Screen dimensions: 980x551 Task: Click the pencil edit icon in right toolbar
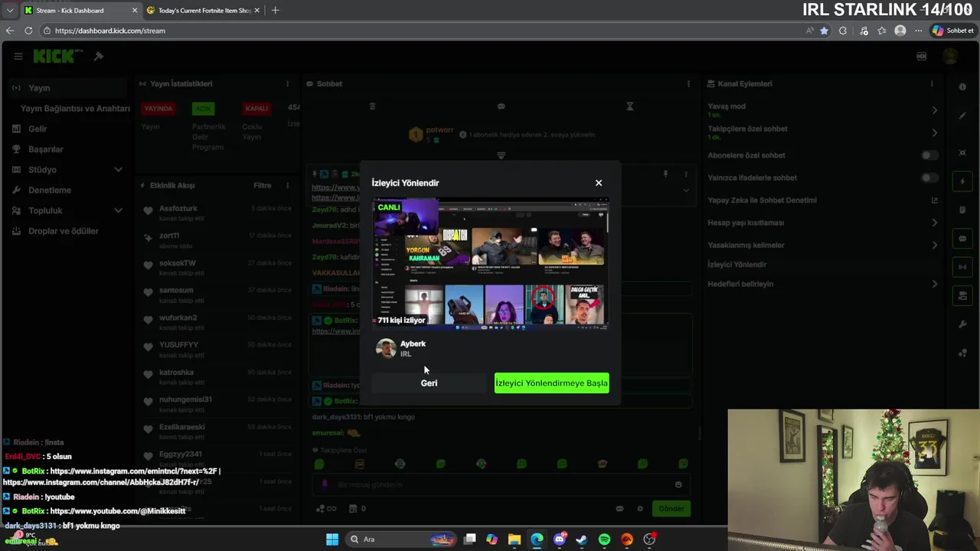click(x=962, y=116)
